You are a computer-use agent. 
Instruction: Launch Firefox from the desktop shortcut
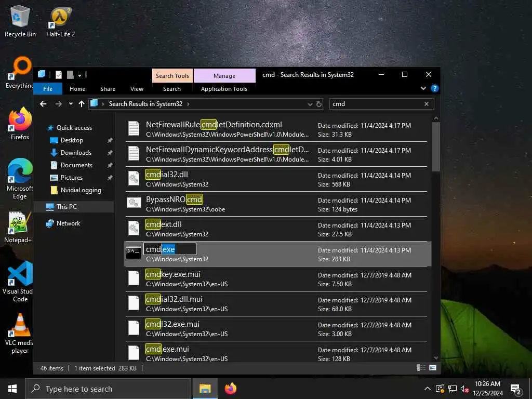(20, 124)
